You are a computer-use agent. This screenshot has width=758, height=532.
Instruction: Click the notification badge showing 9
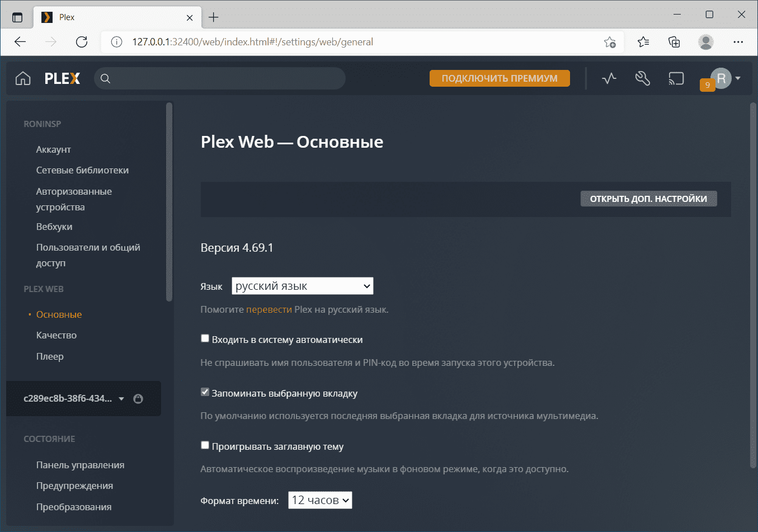(x=707, y=85)
